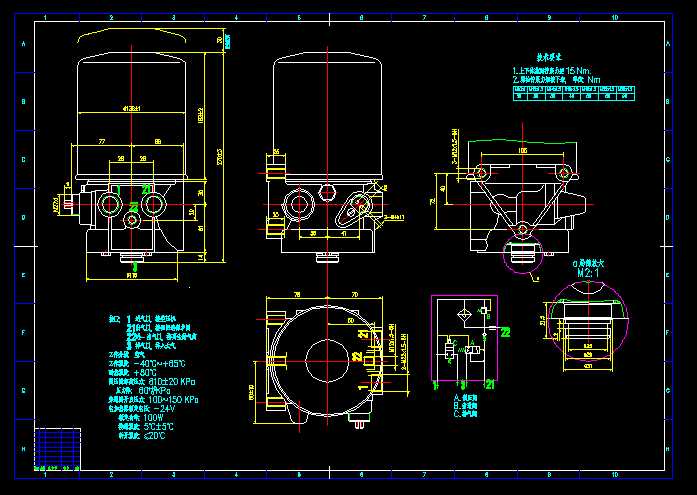Click the ≤20℃ temperature text
697x495 pixels.
click(x=155, y=436)
